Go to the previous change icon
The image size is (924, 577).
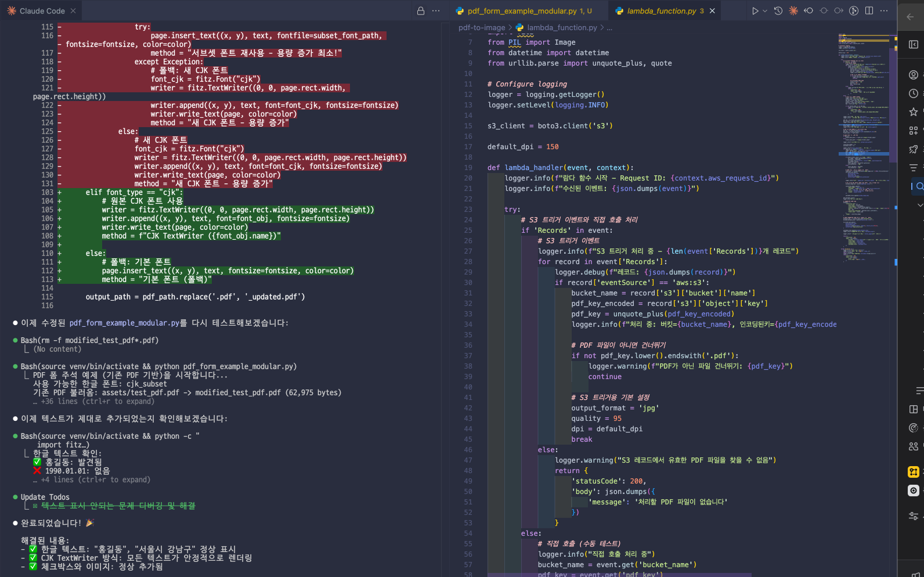point(808,11)
